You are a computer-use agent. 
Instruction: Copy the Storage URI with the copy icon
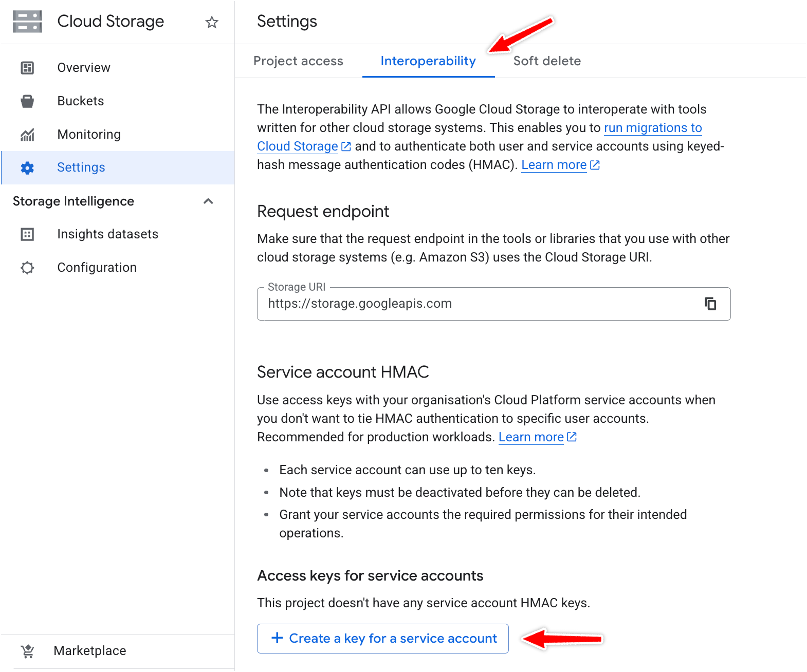[x=710, y=304]
